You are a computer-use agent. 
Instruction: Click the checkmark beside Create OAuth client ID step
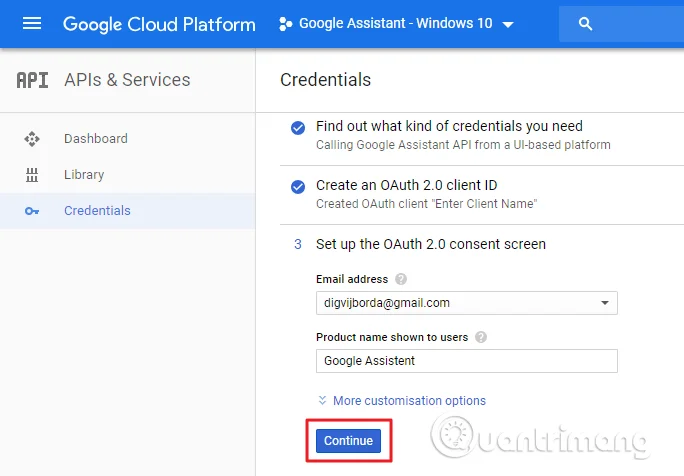click(298, 187)
